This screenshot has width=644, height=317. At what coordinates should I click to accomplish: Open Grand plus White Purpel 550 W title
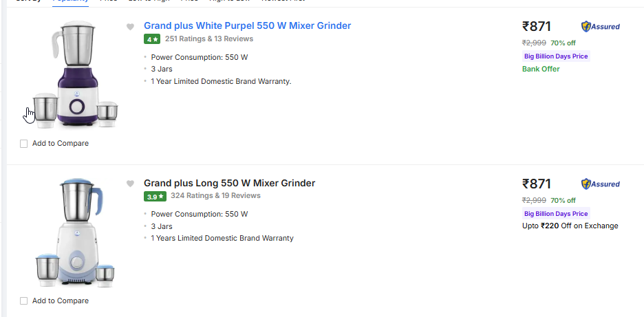tap(247, 26)
